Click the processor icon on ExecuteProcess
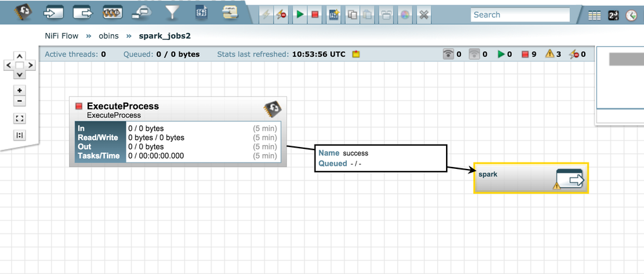 272,109
